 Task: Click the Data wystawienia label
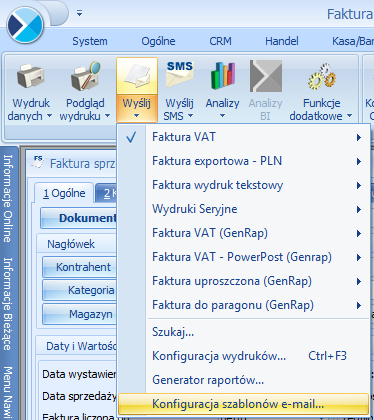click(x=79, y=374)
